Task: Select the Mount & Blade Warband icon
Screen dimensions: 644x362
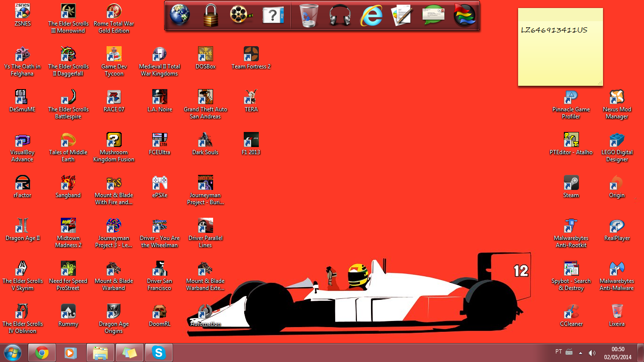Action: tap(114, 268)
